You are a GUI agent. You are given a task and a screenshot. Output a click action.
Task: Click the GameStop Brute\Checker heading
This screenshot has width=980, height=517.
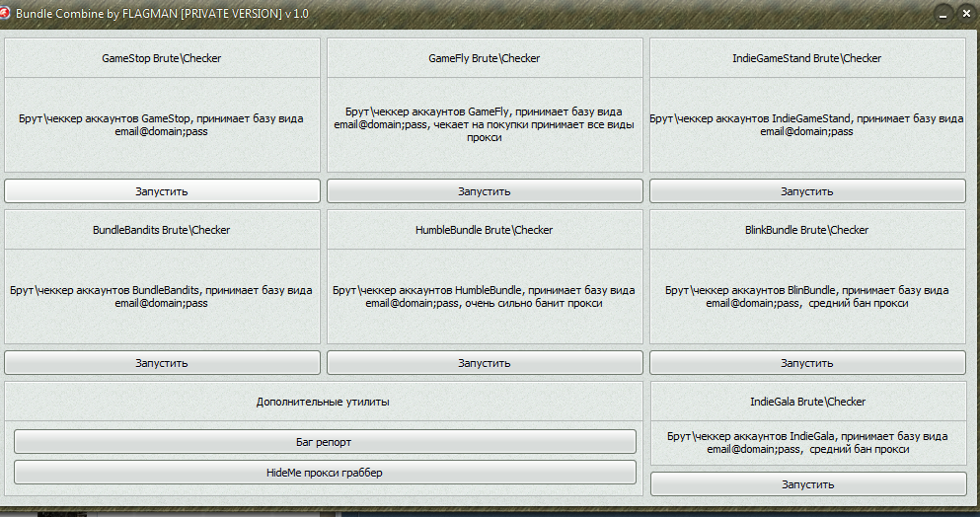coord(162,58)
